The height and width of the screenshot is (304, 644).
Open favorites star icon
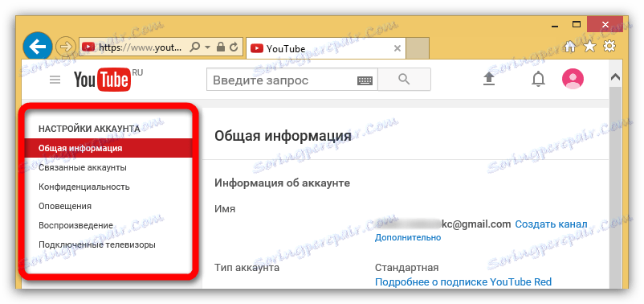[x=589, y=47]
